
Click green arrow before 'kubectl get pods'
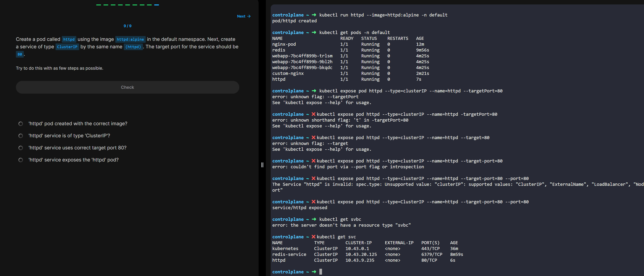point(314,32)
